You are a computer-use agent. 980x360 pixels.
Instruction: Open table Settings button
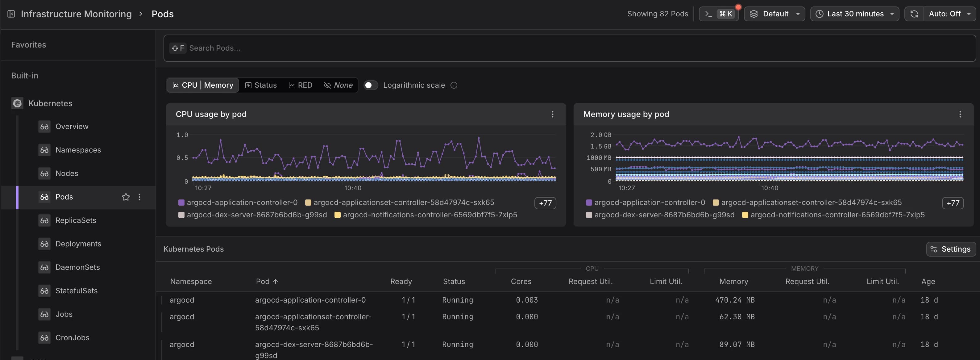click(x=951, y=249)
